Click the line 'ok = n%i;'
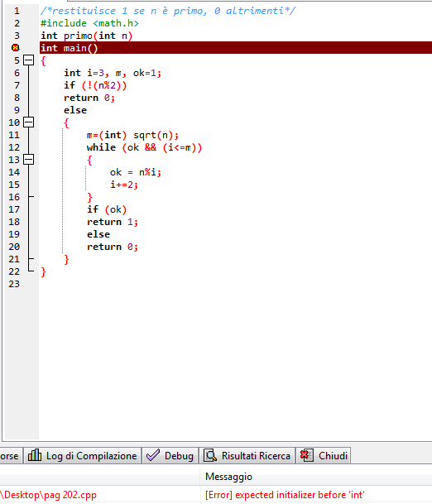This screenshot has width=432, height=504. coord(136,172)
